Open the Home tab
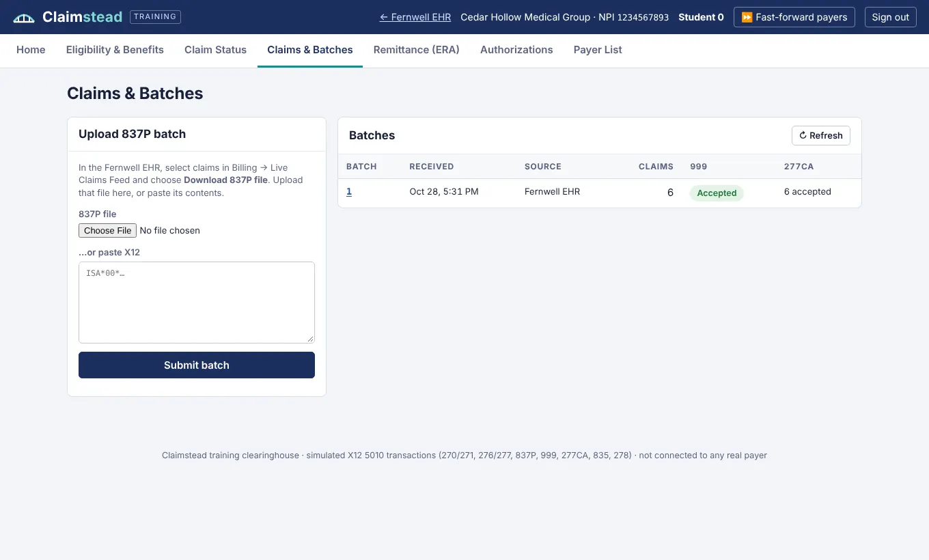Screen dimensions: 929x560 click(x=31, y=50)
